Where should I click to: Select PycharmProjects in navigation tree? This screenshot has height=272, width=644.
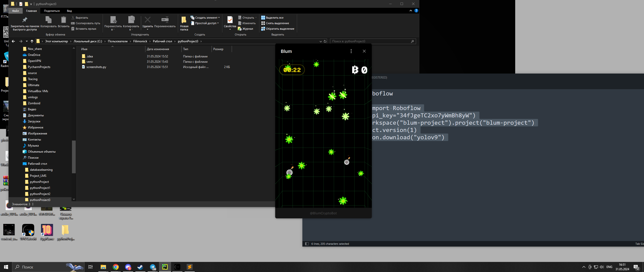click(39, 67)
